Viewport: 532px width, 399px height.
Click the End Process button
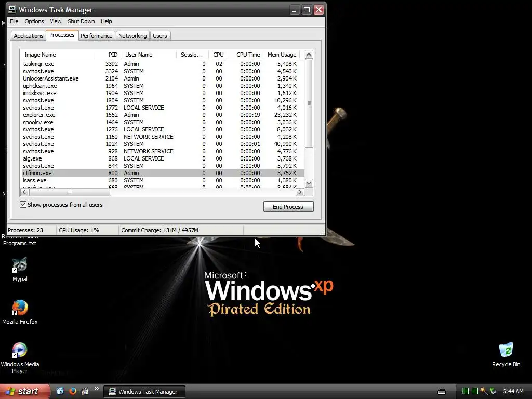point(288,207)
